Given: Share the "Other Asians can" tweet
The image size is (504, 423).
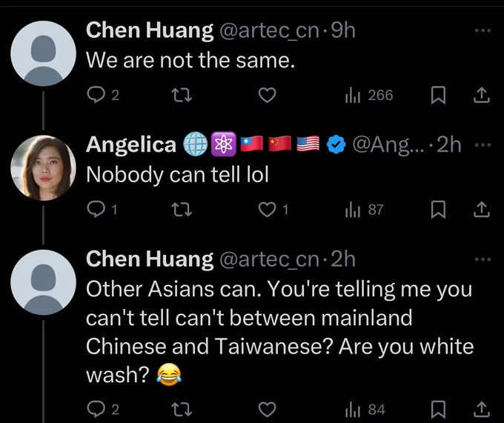Looking at the screenshot, I should (x=480, y=408).
